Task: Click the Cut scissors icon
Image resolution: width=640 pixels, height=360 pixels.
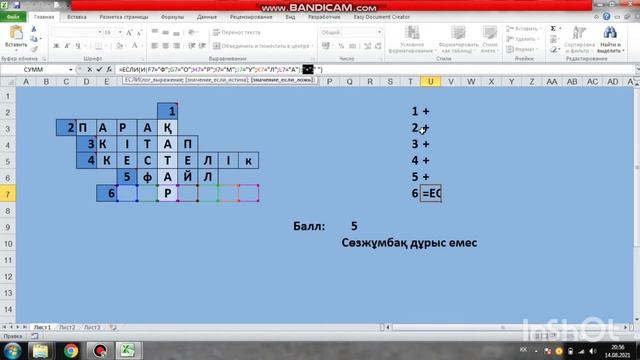Action: tap(34, 29)
